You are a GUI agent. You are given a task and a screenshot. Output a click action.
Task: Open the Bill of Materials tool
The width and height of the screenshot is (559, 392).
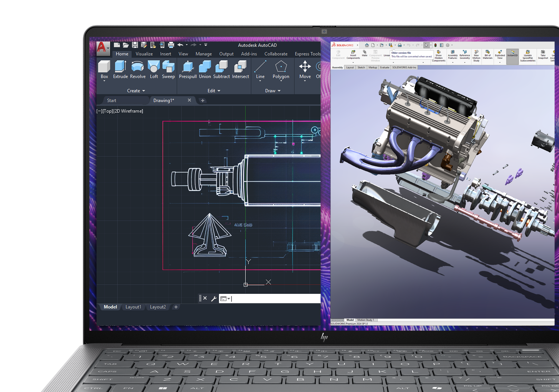487,55
